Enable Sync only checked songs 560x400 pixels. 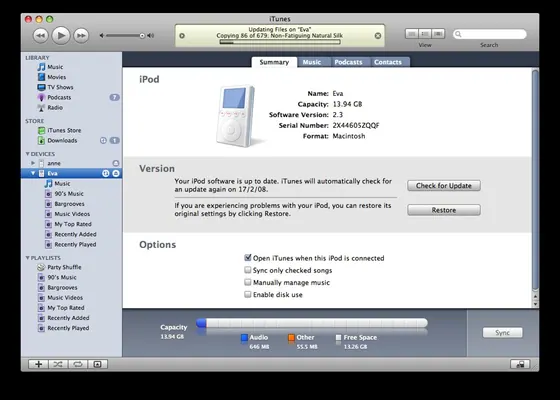pyautogui.click(x=248, y=270)
